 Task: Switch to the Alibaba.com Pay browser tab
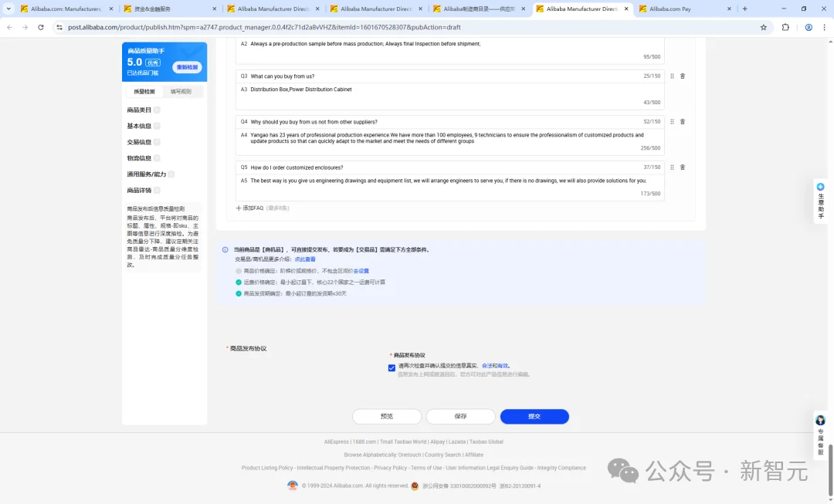[678, 9]
